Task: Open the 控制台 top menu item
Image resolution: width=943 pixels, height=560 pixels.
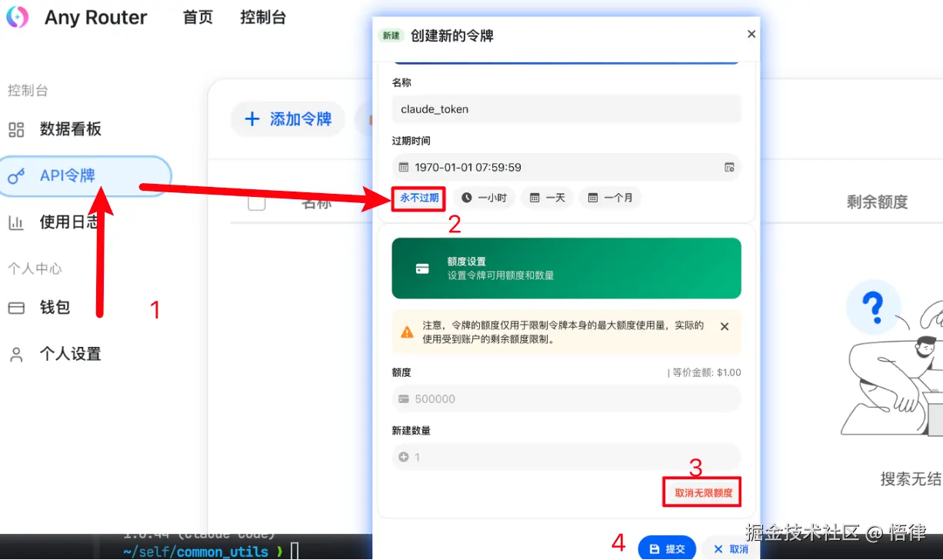Action: click(263, 17)
